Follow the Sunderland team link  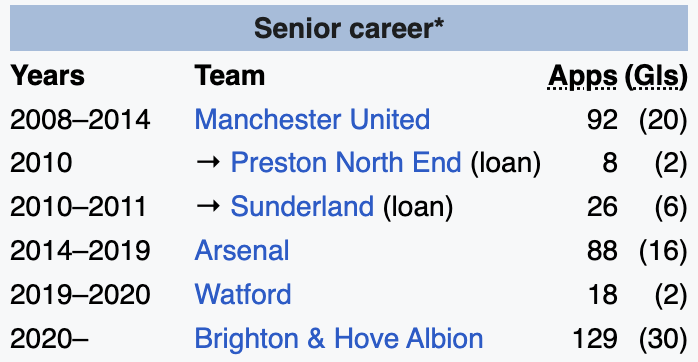pyautogui.click(x=302, y=206)
